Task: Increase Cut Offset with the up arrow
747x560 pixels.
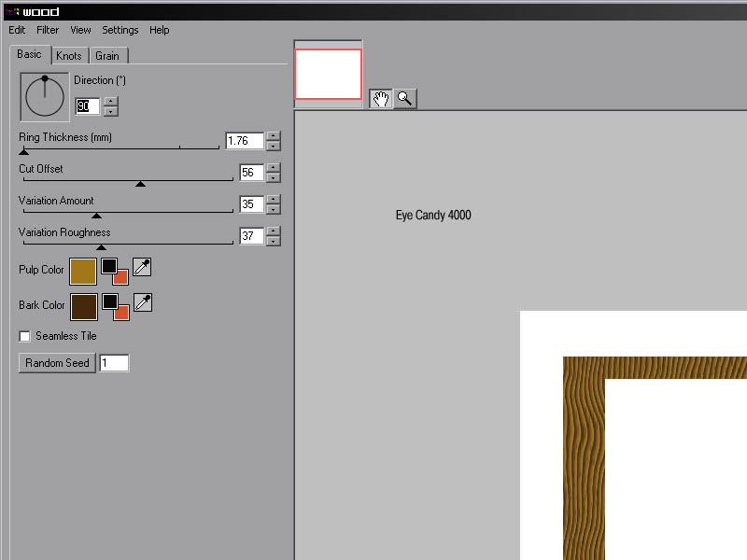Action: 273,168
